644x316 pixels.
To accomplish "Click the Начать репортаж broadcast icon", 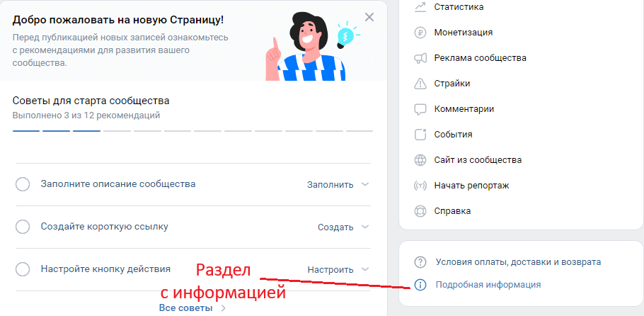I will point(420,186).
